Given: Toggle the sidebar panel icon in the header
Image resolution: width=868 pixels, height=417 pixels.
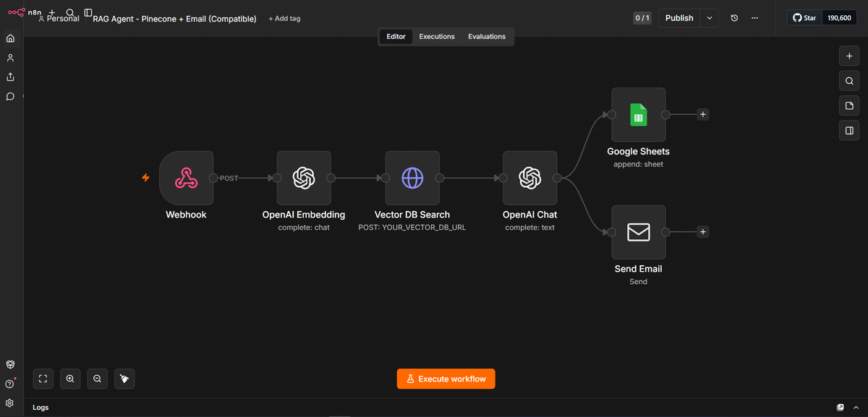Looking at the screenshot, I should click(88, 12).
